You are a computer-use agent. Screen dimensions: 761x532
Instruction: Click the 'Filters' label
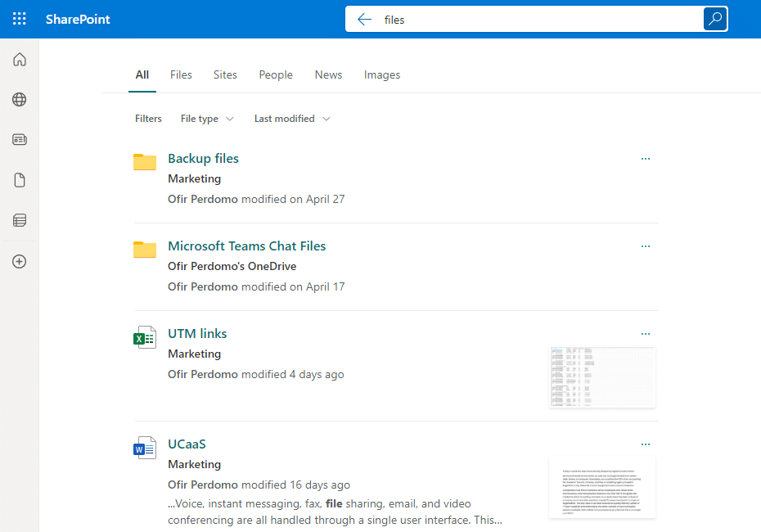(x=148, y=119)
